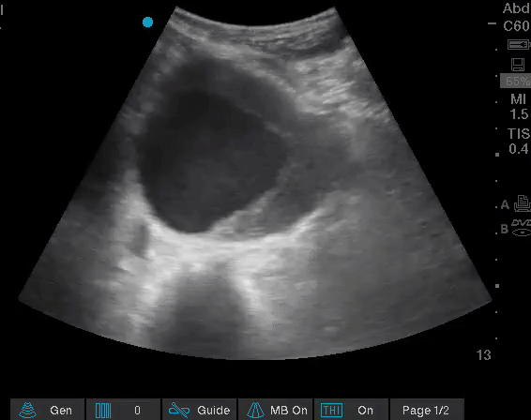Toggle THI On setting

click(x=351, y=410)
